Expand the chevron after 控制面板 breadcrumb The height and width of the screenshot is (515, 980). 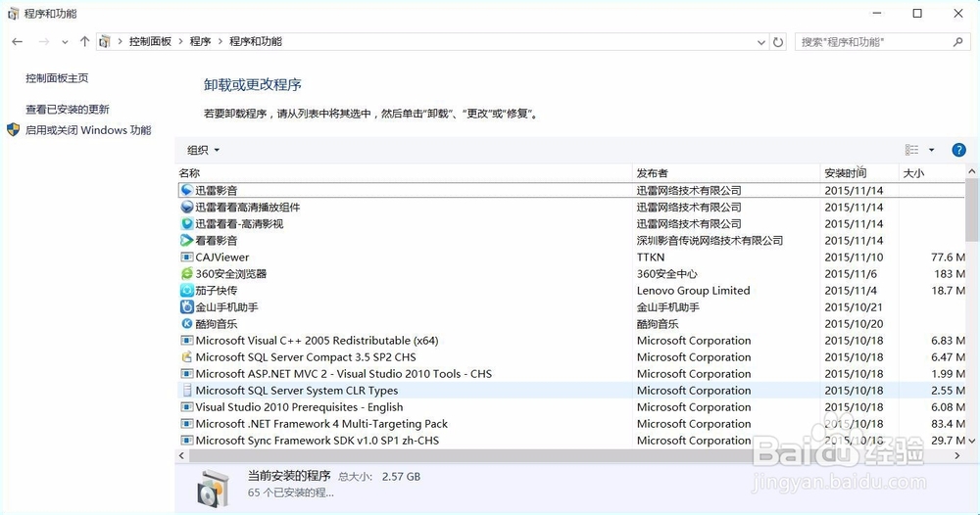(x=180, y=42)
